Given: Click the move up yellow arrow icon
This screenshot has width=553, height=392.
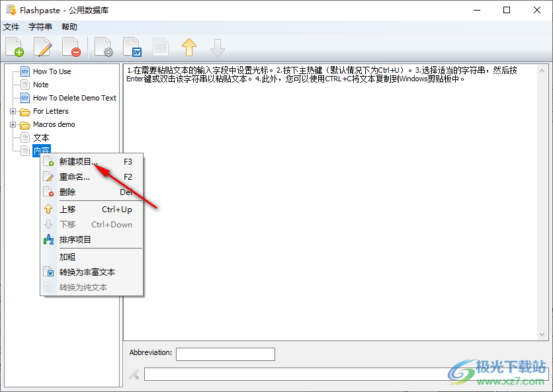Looking at the screenshot, I should [x=190, y=46].
